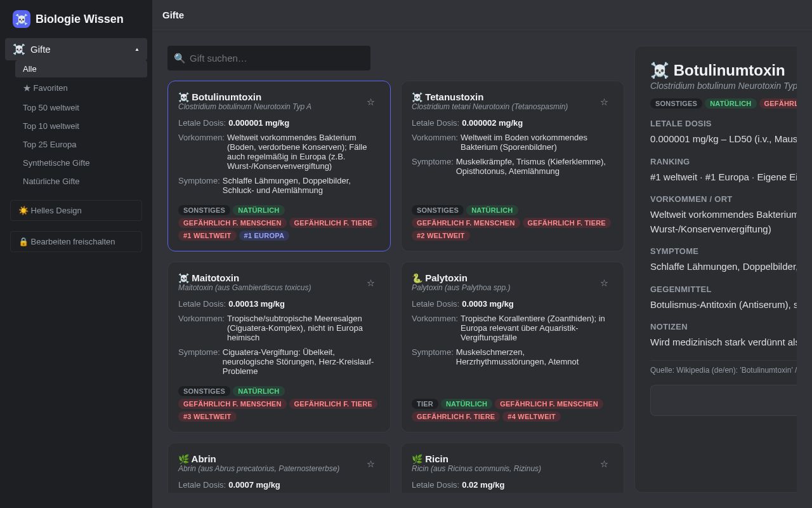Open the Ricin card title
Image resolution: width=812 pixels, height=508 pixels.
pos(436,459)
